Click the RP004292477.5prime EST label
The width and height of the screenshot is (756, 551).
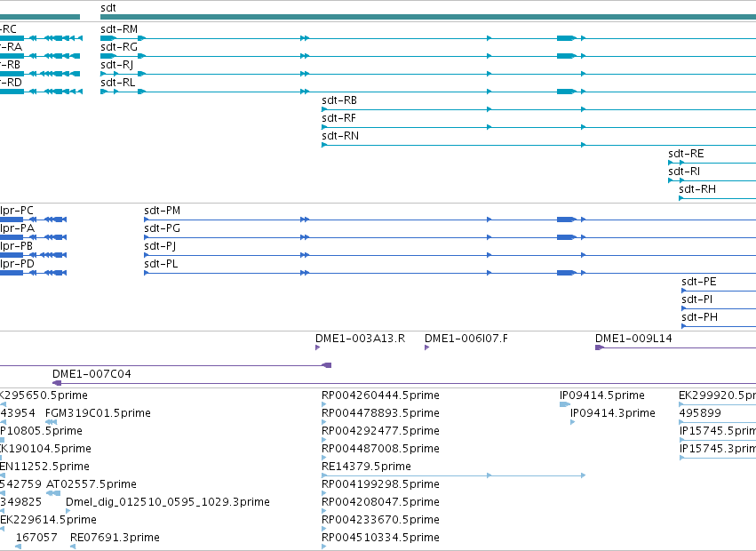380,431
